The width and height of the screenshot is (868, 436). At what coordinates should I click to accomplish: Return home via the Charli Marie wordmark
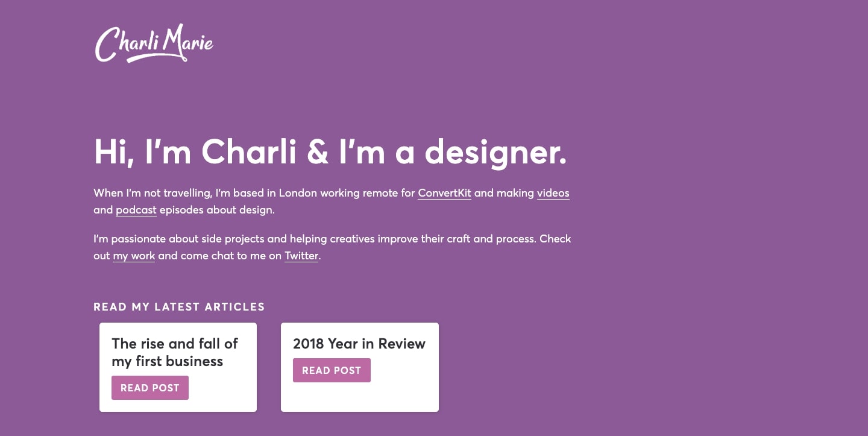(154, 43)
